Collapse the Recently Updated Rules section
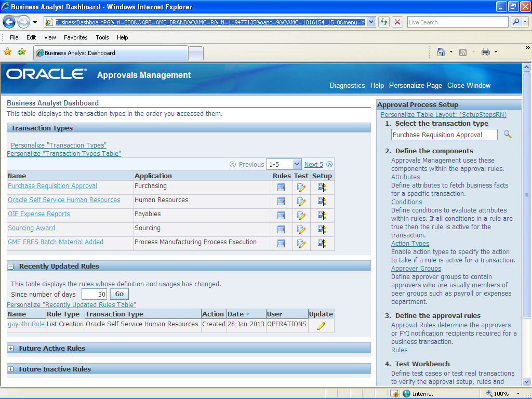 (11, 267)
